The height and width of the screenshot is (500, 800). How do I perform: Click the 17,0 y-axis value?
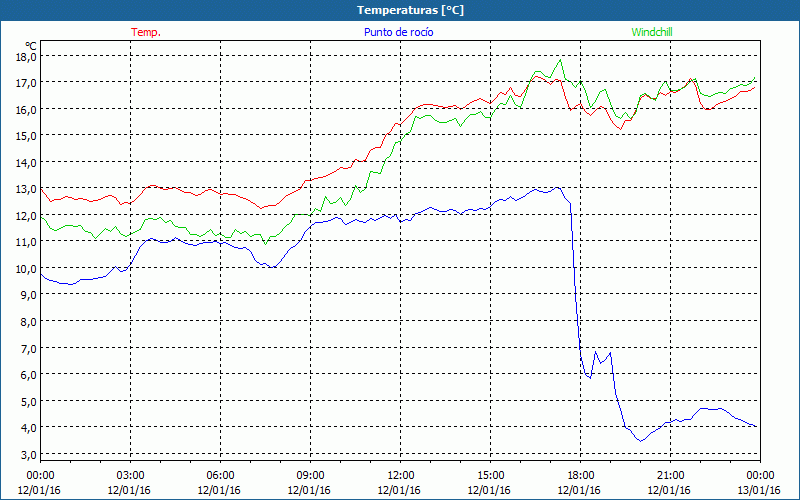(26, 83)
